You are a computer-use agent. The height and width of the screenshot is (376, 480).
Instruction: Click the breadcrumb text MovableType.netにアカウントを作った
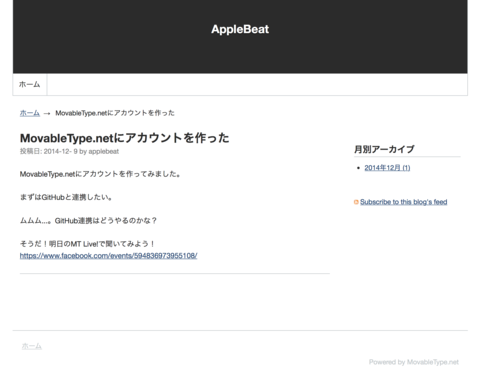[x=115, y=113]
